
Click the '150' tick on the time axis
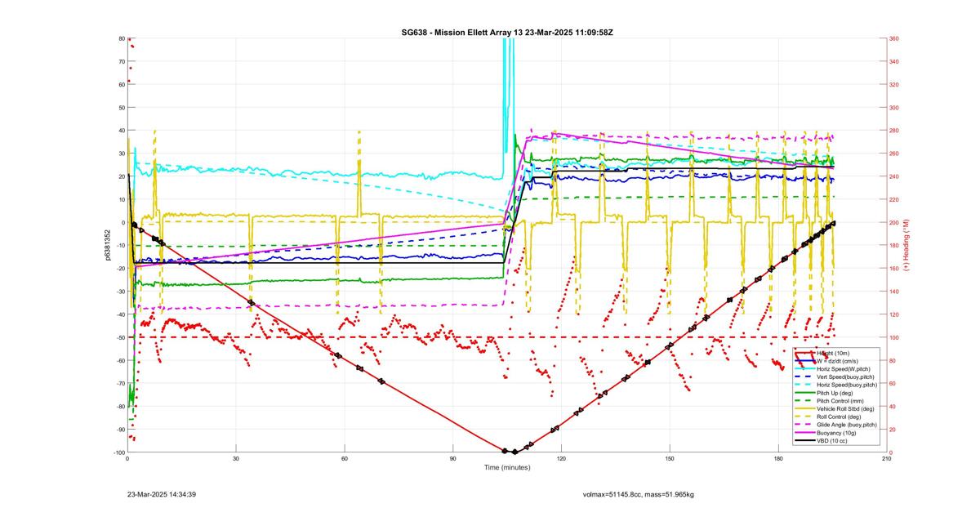pos(670,459)
